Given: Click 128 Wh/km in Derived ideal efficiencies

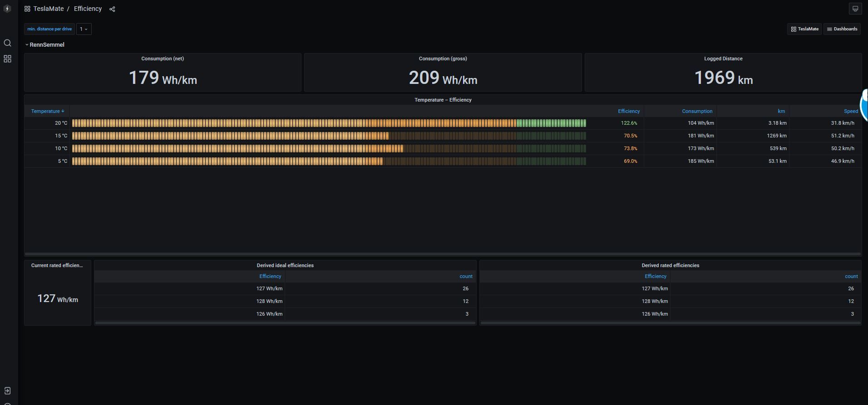Looking at the screenshot, I should 269,301.
